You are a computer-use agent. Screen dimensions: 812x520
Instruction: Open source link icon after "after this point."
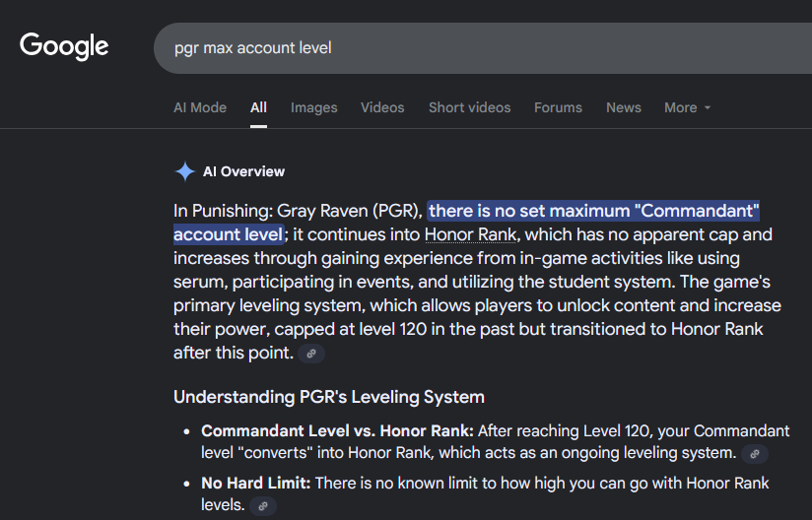pos(311,354)
